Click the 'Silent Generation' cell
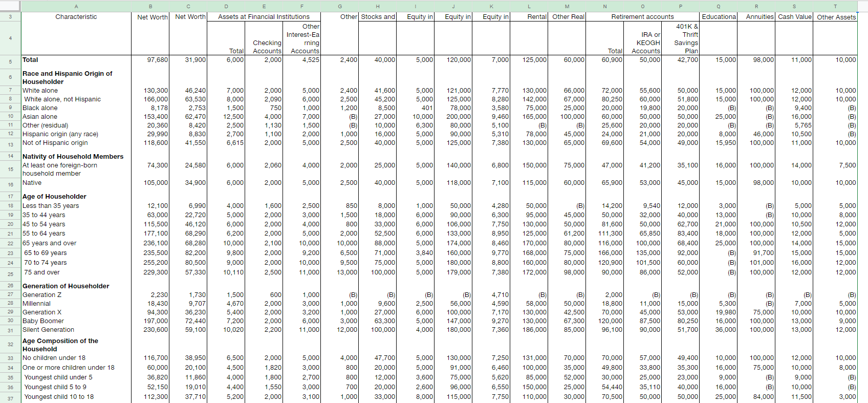 click(x=76, y=330)
